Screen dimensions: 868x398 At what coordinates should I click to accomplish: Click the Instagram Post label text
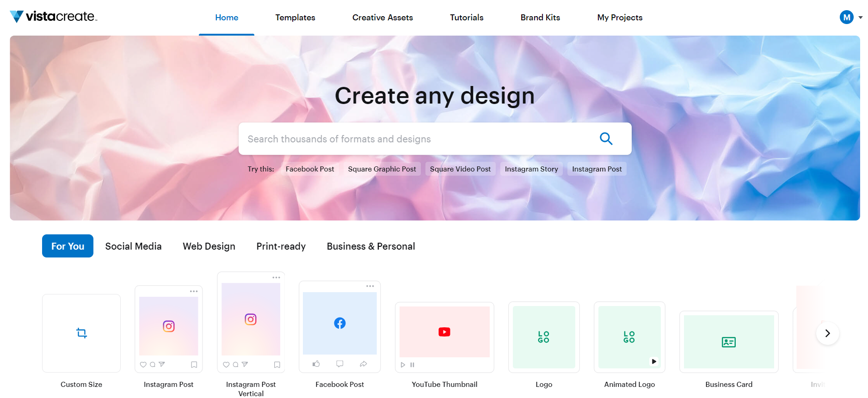[x=168, y=384]
